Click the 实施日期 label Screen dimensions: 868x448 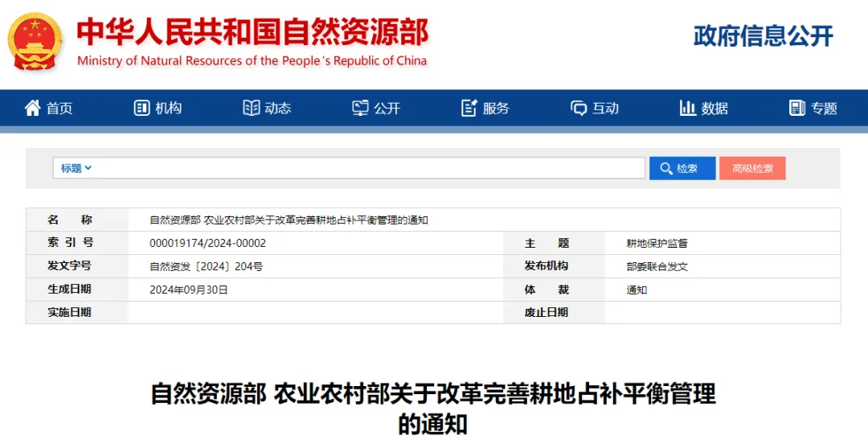[69, 312]
